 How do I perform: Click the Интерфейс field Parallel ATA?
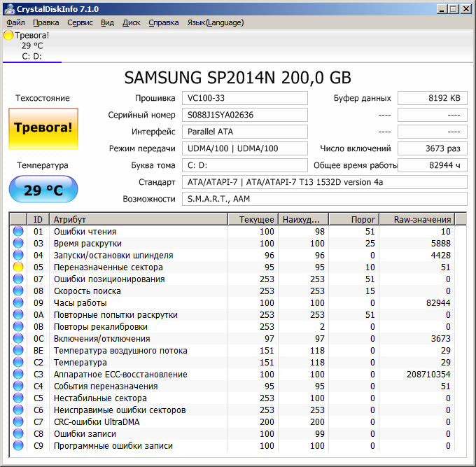245,132
